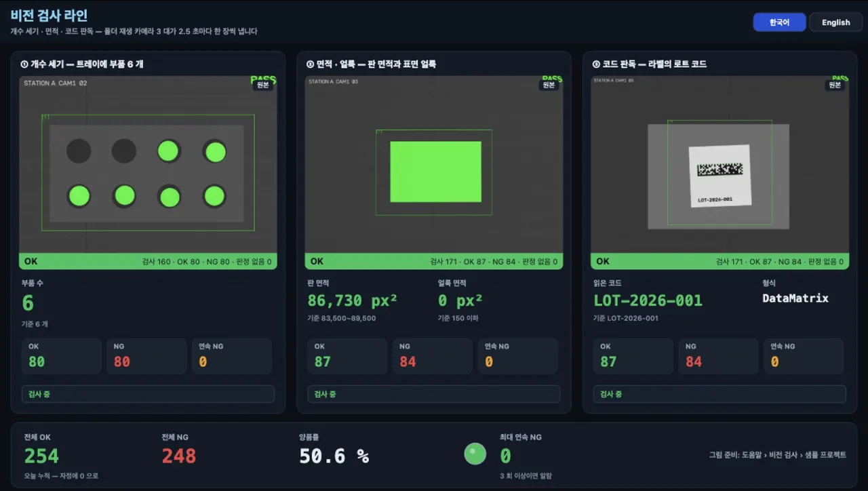Select the OK 87 tile in the 면적 · 얼룩 card
The height and width of the screenshot is (491, 868).
coord(348,356)
